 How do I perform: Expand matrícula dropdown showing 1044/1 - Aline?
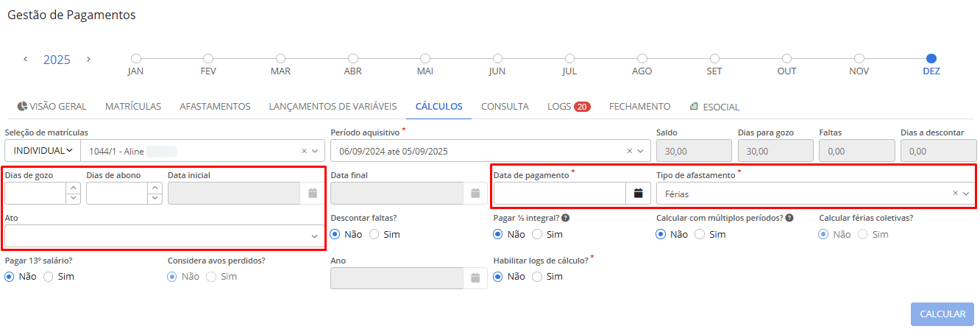point(316,151)
